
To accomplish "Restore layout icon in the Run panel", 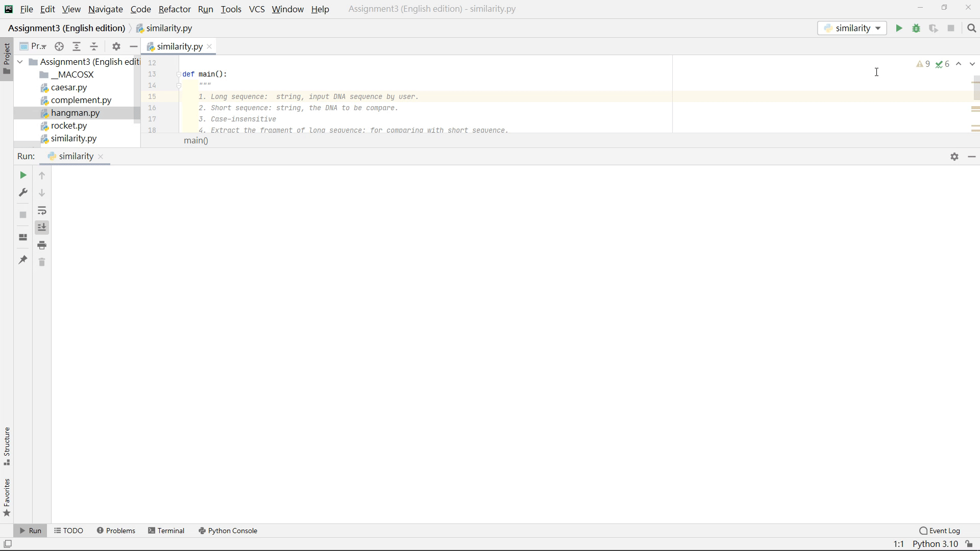I will pos(23,237).
